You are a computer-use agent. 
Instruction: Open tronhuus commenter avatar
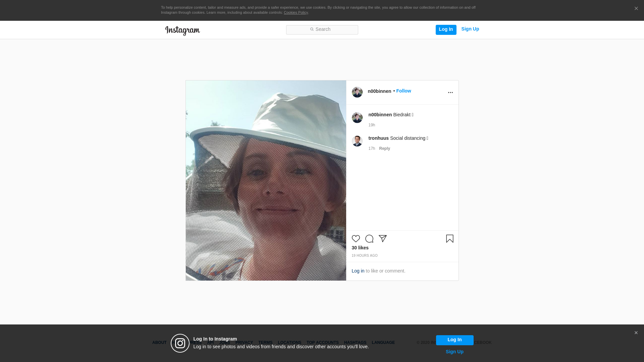pos(357,141)
